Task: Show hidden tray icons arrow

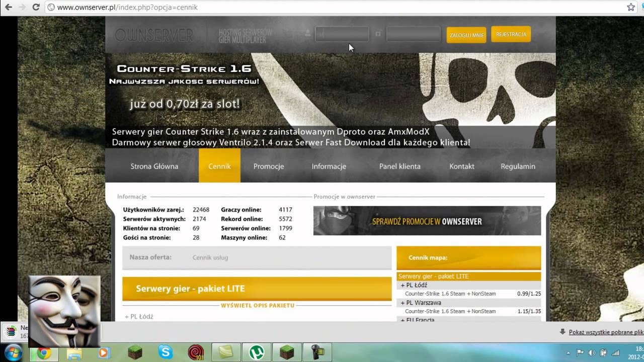Action: coord(568,353)
